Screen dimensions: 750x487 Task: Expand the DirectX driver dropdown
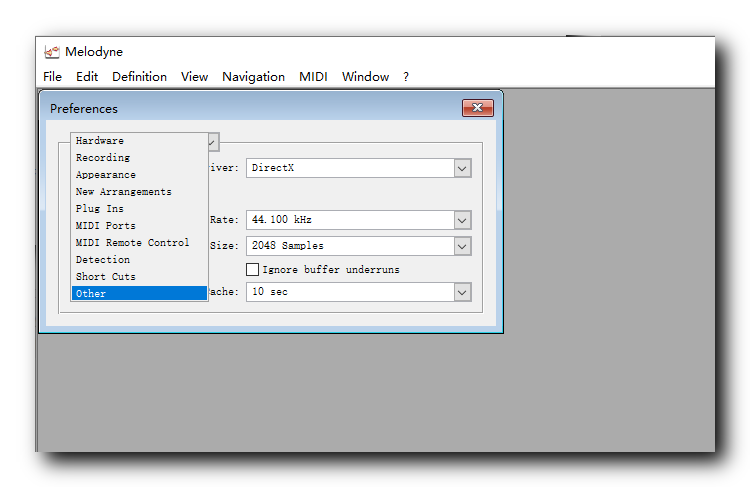[462, 168]
